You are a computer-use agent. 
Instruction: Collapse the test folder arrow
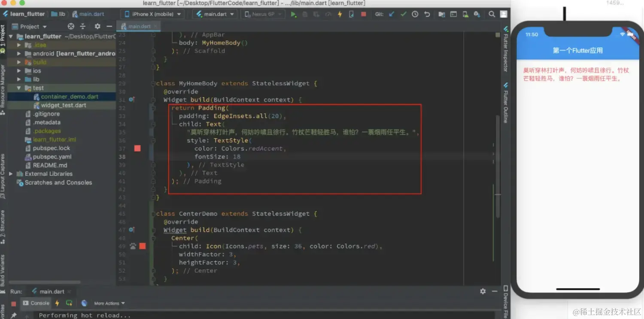point(19,88)
